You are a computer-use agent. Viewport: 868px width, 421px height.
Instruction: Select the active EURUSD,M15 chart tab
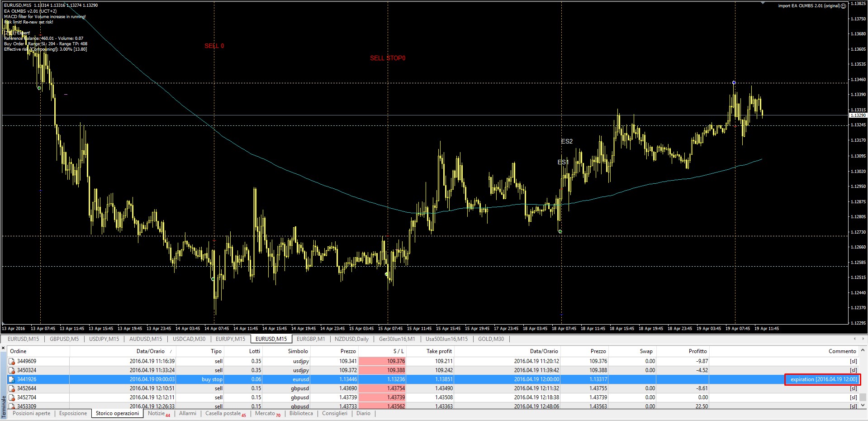(x=271, y=339)
